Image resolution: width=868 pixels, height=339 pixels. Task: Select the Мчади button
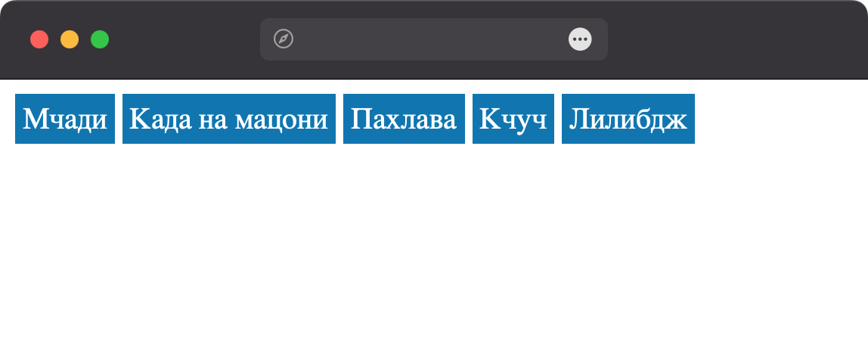pos(65,119)
